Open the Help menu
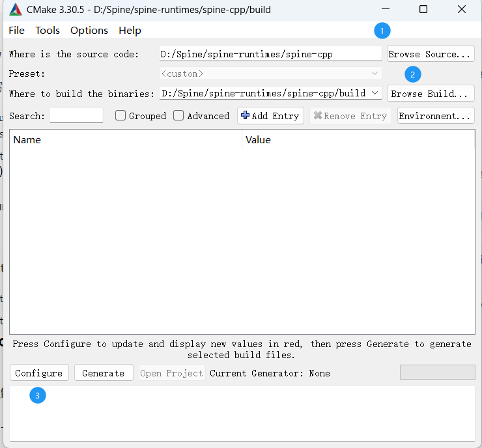Viewport: 482px width, 448px height. pyautogui.click(x=130, y=31)
